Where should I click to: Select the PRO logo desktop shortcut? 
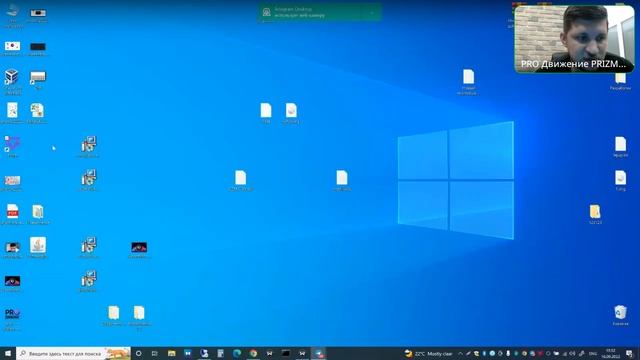[x=12, y=319]
